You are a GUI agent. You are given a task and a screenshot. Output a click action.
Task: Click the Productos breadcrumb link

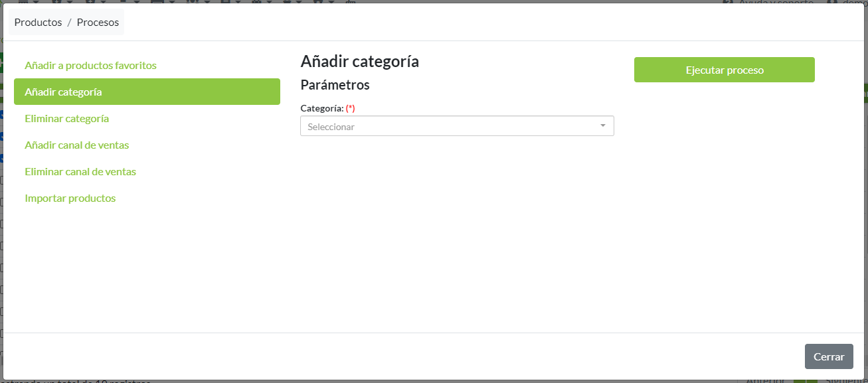coord(38,23)
